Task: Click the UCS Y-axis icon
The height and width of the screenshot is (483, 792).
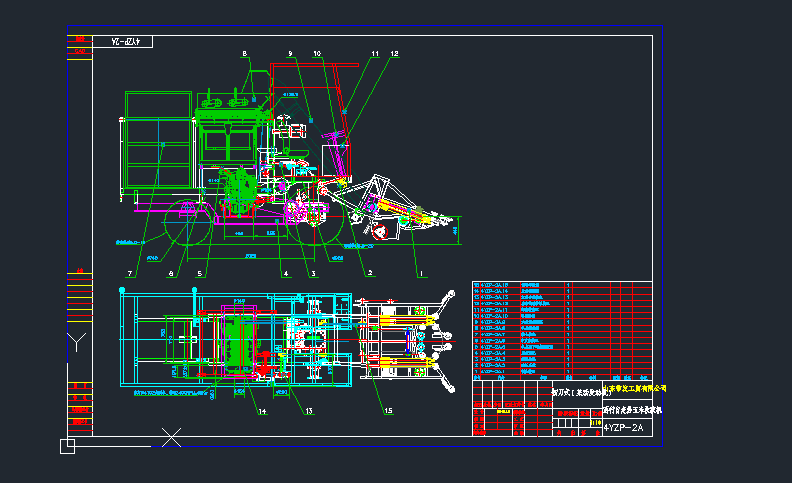Action: tap(76, 342)
